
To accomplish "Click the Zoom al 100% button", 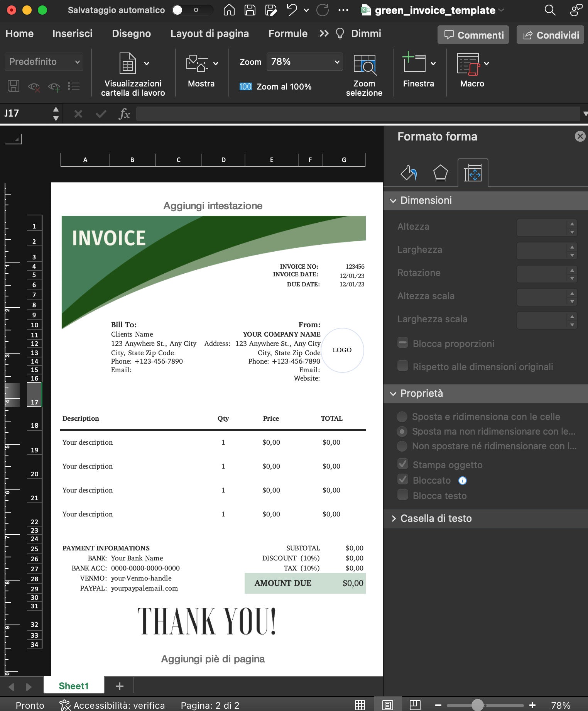I will click(x=275, y=87).
